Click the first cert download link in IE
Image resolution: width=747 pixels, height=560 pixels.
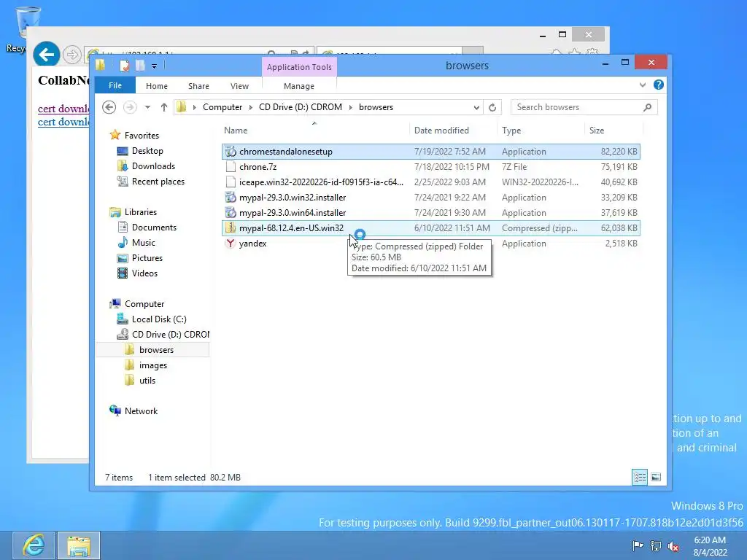(x=63, y=109)
